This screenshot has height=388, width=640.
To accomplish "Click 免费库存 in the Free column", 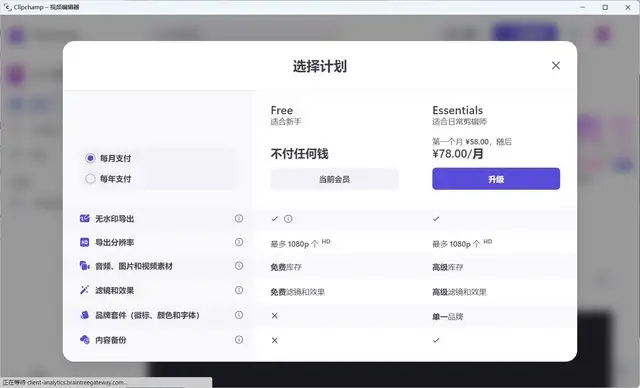I will (286, 267).
